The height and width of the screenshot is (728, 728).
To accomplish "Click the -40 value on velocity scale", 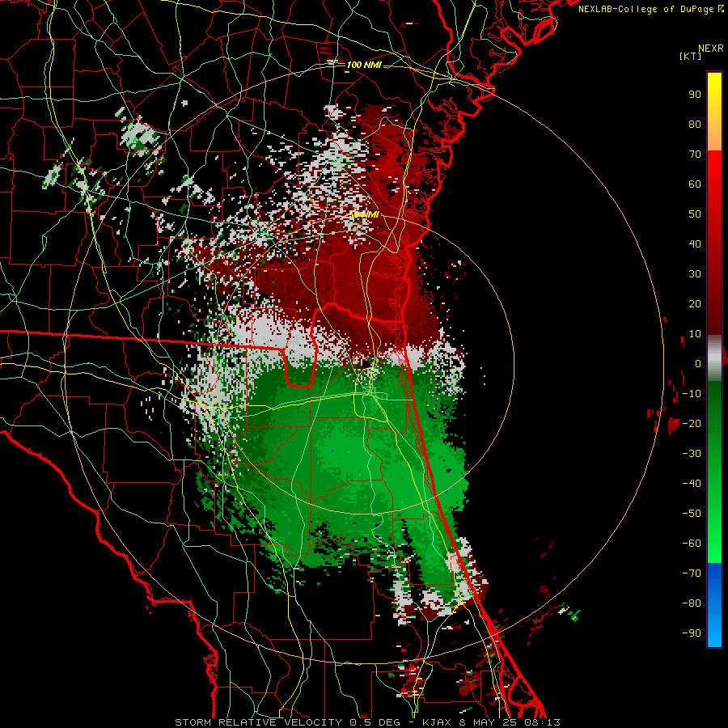I will 692,484.
